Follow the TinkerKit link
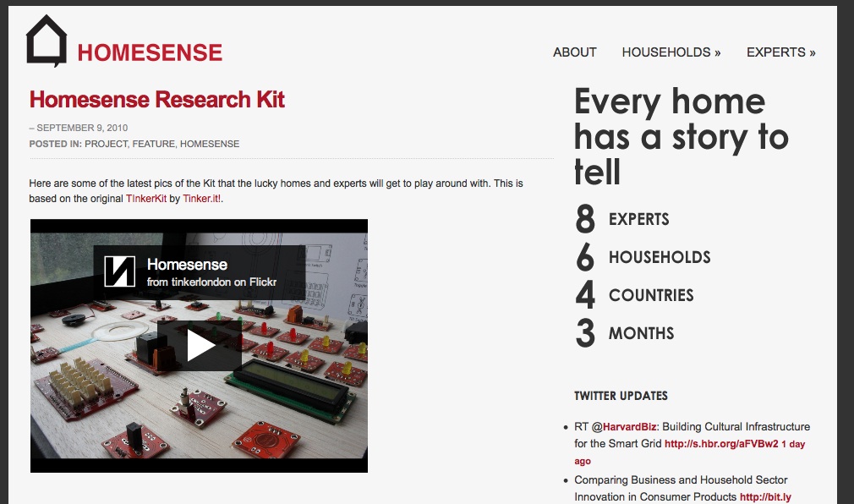Viewport: 854px width, 504px height. click(145, 199)
